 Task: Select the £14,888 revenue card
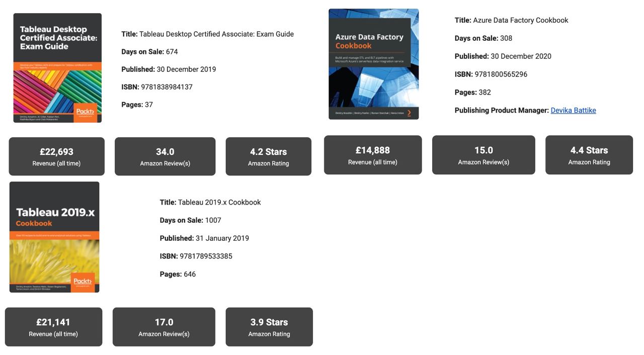(373, 155)
